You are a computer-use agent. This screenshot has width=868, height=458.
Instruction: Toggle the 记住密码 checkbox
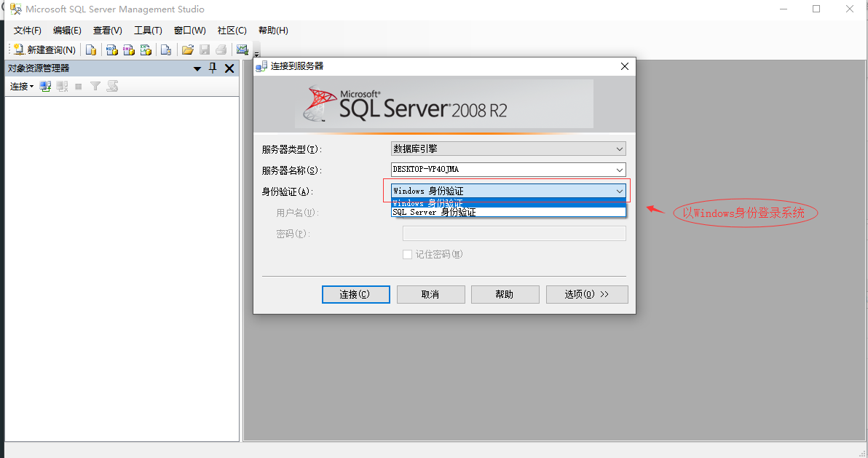point(408,255)
